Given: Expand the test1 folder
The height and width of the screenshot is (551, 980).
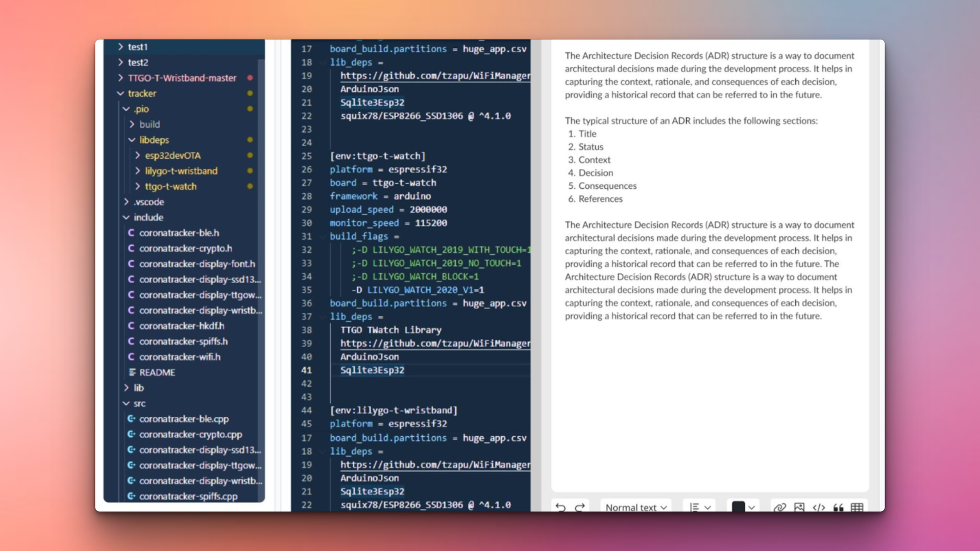Looking at the screenshot, I should (121, 47).
